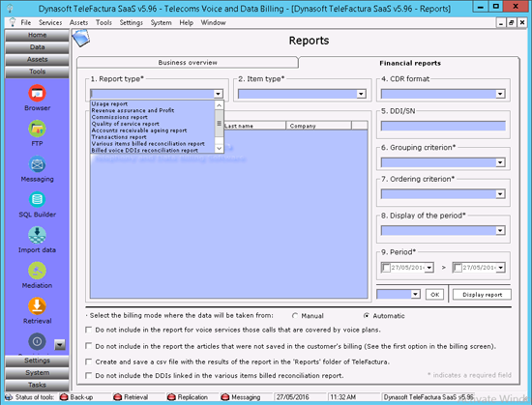The width and height of the screenshot is (532, 405).
Task: Click the application icon in the menu bar
Action: click(13, 22)
